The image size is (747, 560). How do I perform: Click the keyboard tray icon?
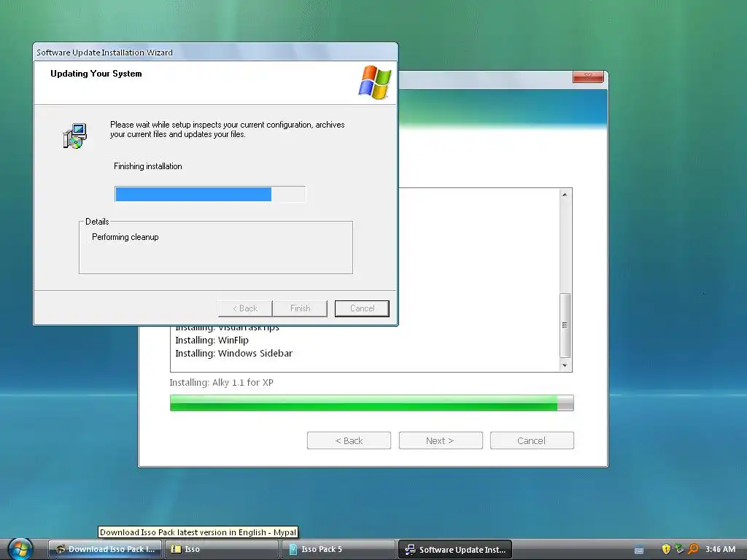point(639,551)
